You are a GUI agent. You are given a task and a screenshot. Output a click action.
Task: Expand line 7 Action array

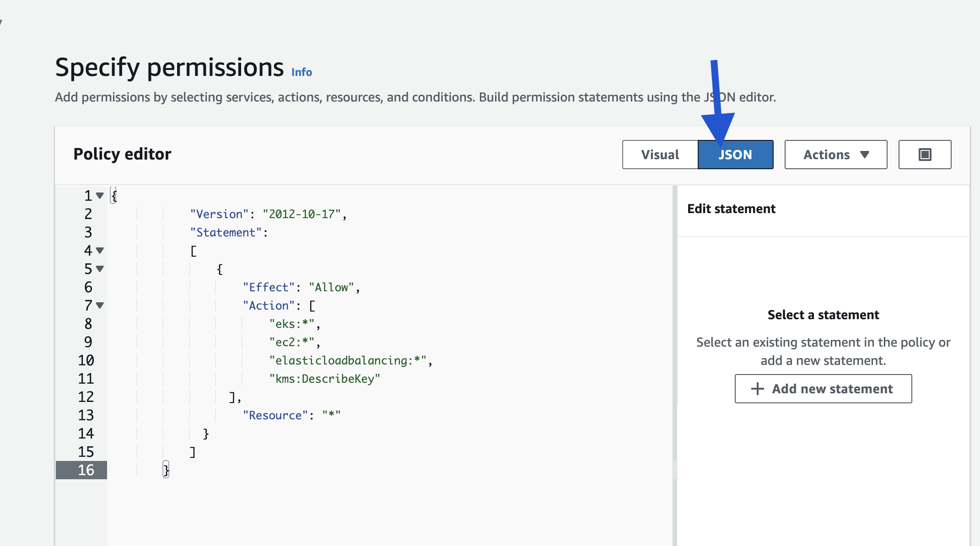click(100, 305)
